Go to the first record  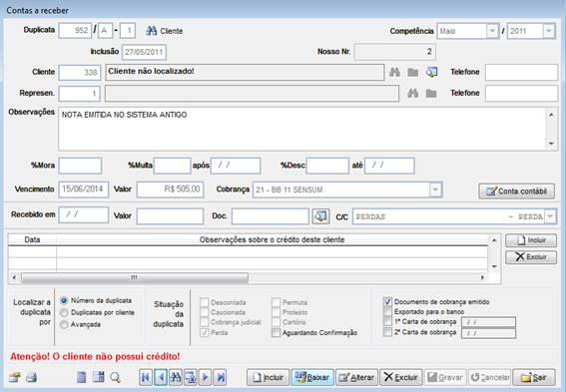tap(146, 378)
